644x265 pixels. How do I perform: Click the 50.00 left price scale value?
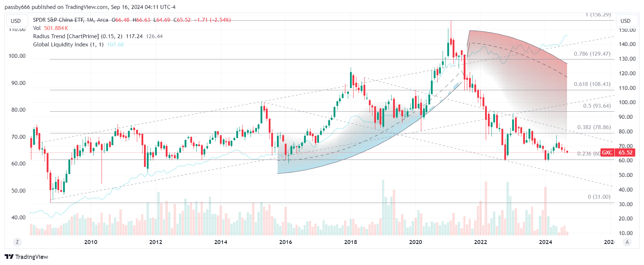[x=19, y=191]
